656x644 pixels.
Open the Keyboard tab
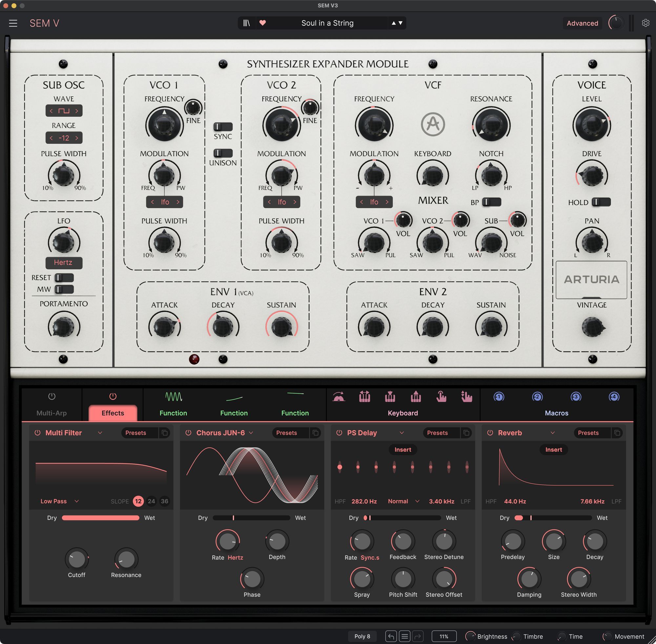coord(402,413)
